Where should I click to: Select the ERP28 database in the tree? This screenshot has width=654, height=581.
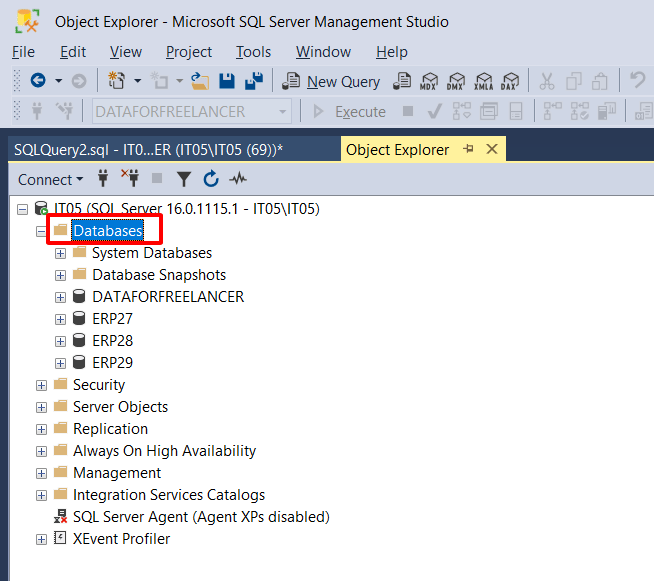(x=112, y=341)
